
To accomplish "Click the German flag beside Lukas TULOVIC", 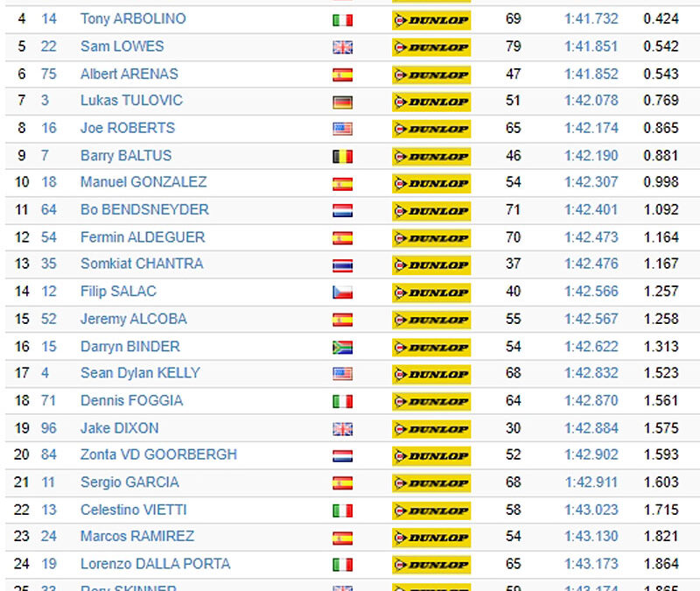I will point(342,102).
